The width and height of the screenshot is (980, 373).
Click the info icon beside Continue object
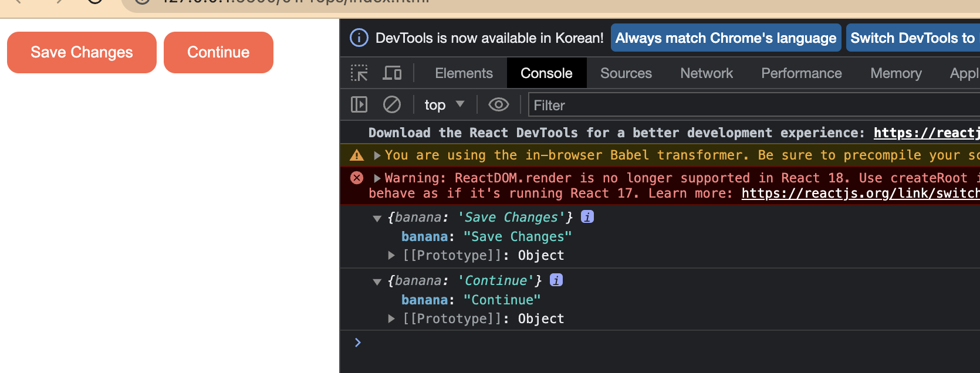pos(556,280)
